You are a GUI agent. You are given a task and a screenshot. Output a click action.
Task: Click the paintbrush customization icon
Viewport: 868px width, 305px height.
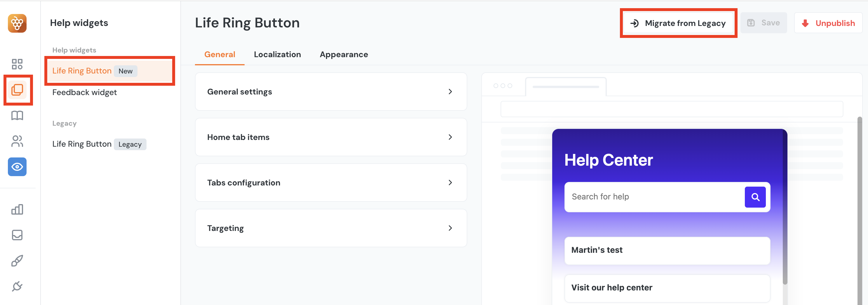click(17, 261)
